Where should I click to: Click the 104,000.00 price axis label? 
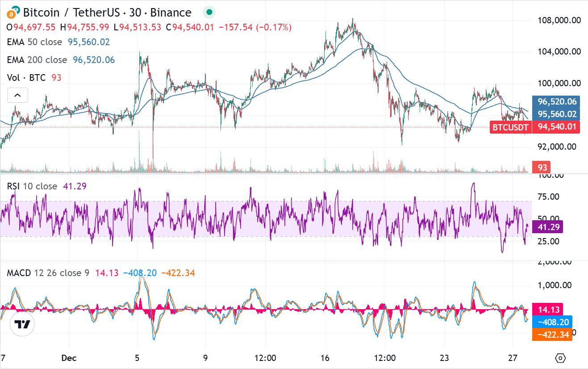coord(559,52)
